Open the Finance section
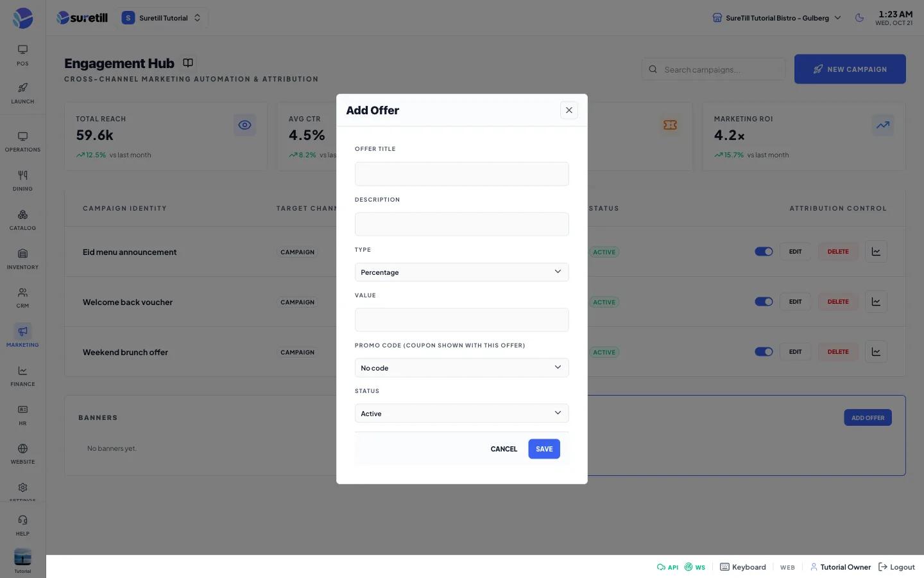924x578 pixels. [22, 376]
